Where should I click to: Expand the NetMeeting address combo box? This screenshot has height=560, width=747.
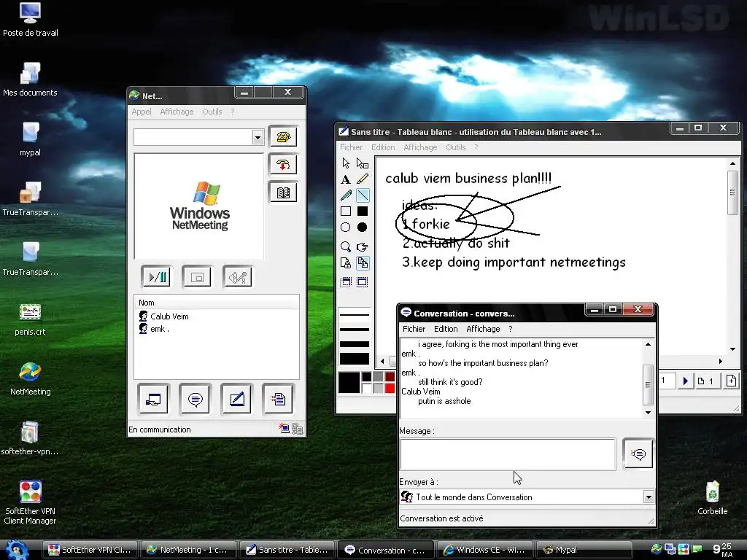tap(258, 138)
